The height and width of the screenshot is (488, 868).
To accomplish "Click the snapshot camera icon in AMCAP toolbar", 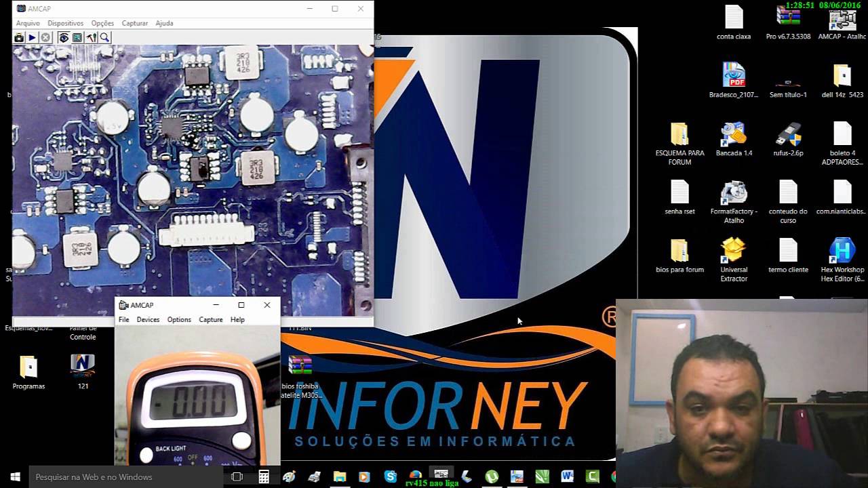I will (19, 38).
